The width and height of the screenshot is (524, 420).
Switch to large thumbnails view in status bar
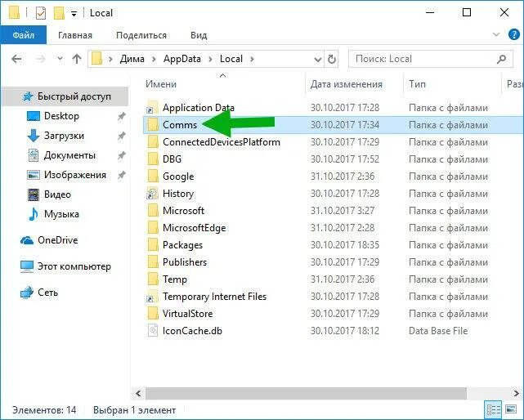pyautogui.click(x=511, y=409)
